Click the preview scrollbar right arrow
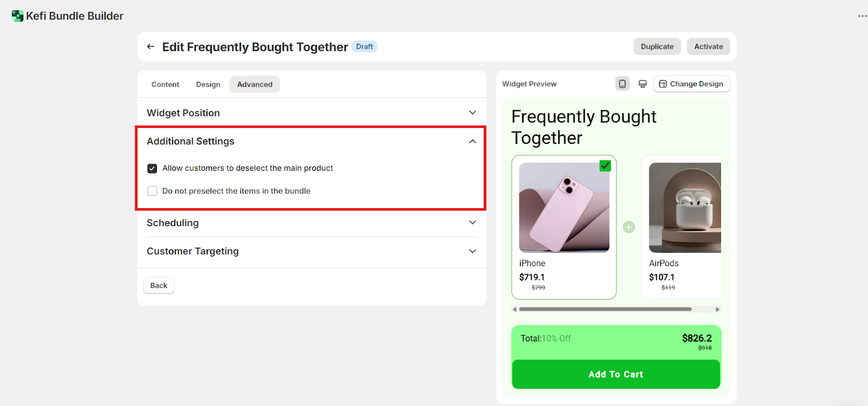 (x=717, y=310)
